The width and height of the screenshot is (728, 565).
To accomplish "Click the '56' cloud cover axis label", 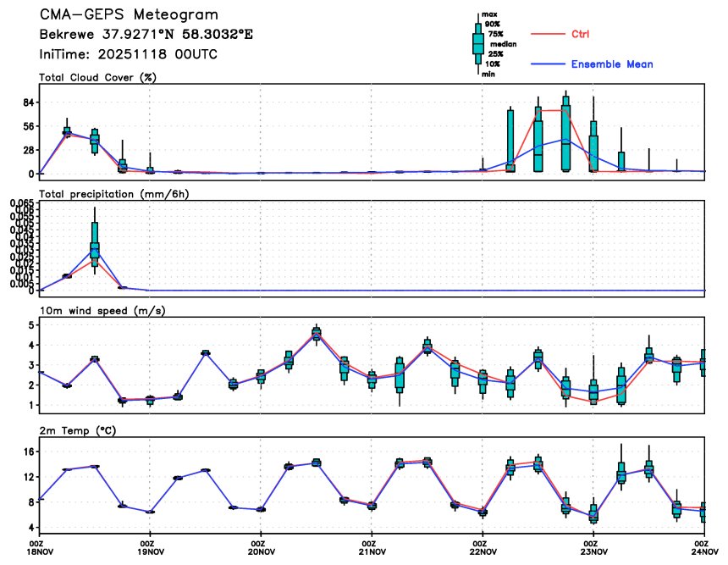I will click(x=29, y=126).
